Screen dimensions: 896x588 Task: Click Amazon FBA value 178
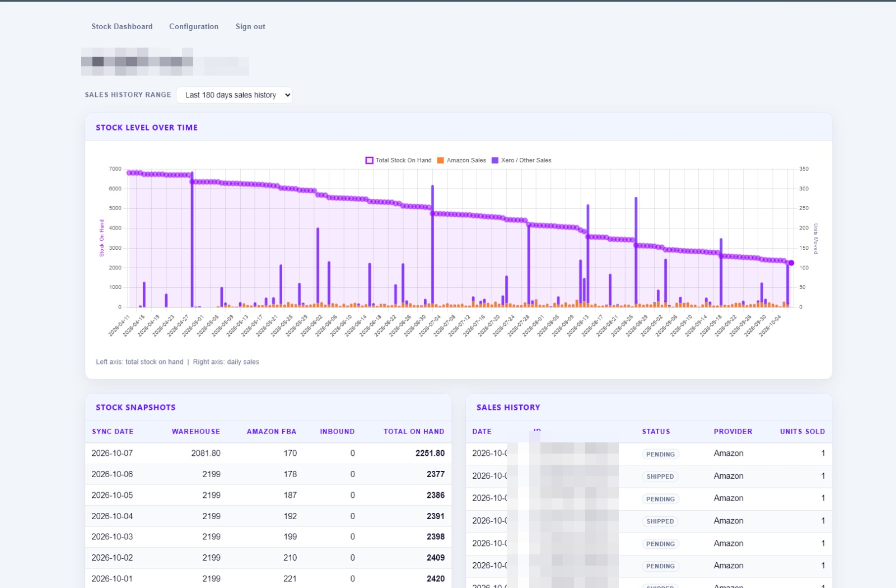point(290,474)
